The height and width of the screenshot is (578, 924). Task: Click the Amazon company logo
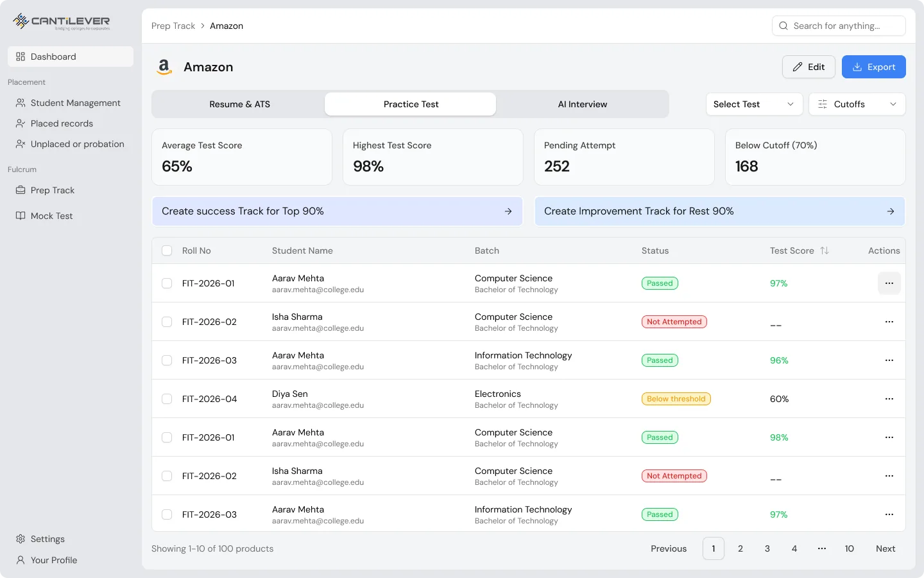coord(164,67)
